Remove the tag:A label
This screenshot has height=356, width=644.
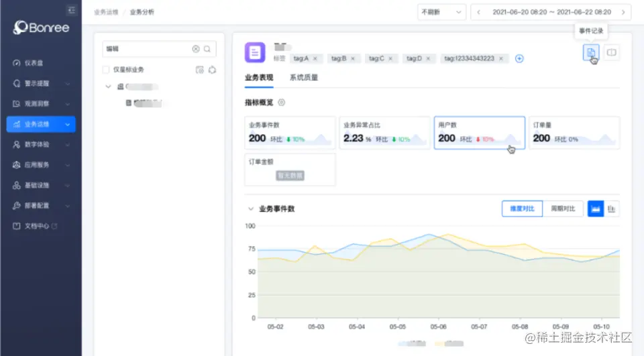coord(315,58)
